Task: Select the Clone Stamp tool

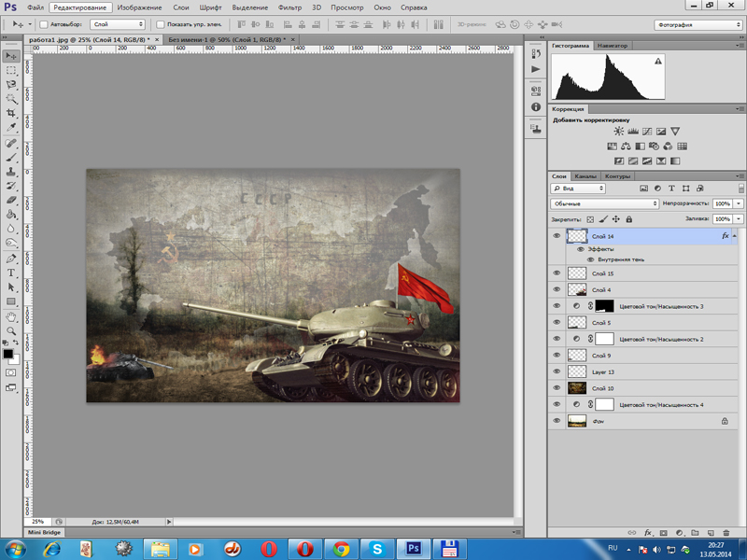Action: click(x=11, y=172)
